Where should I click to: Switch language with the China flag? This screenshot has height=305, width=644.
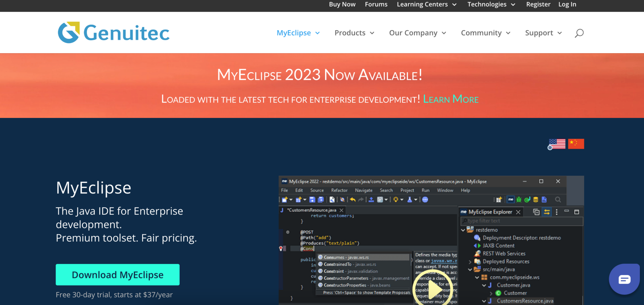576,144
